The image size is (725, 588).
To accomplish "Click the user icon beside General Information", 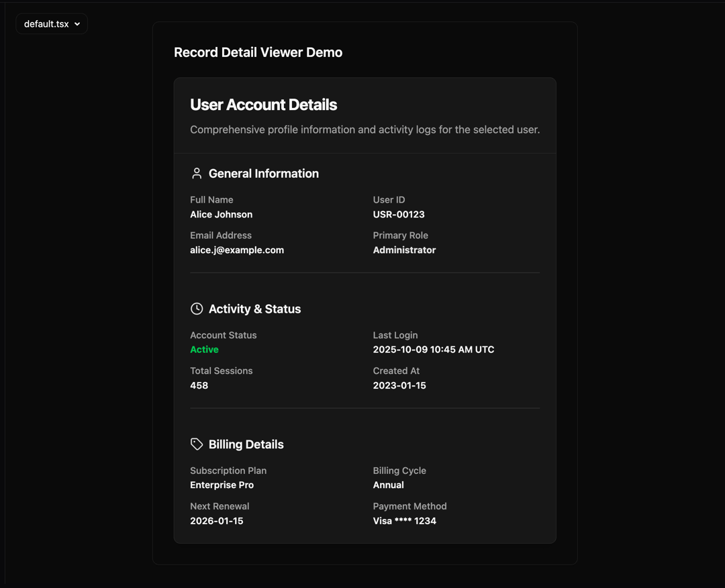I will point(197,173).
